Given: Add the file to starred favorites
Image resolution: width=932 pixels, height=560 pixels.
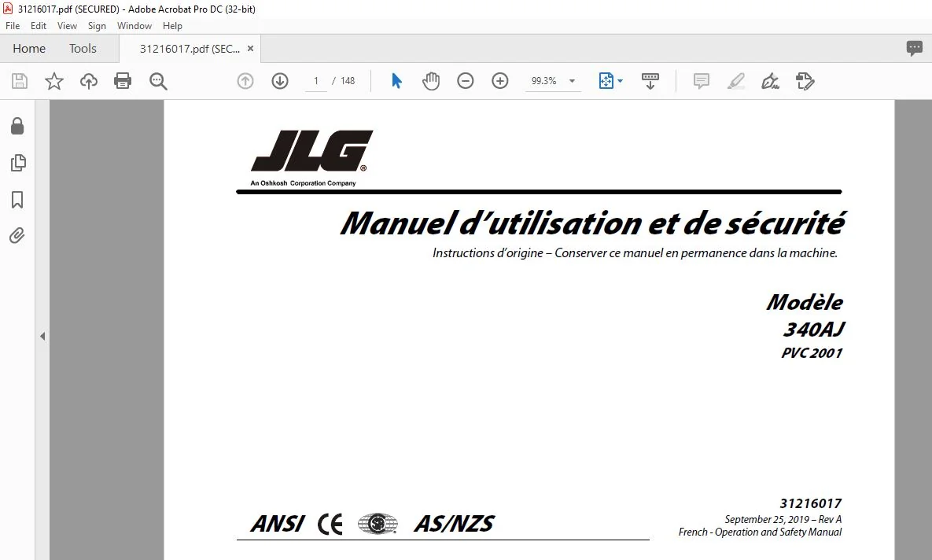Looking at the screenshot, I should 54,81.
